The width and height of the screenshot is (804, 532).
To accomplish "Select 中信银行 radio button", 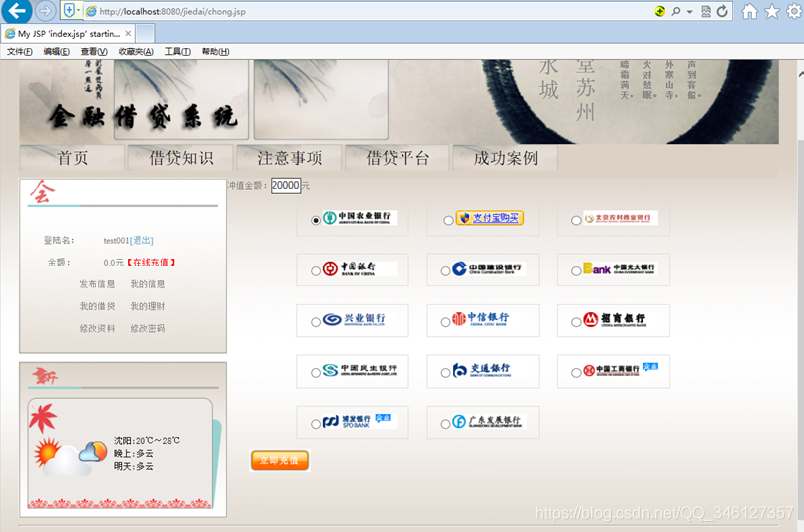I will [446, 322].
